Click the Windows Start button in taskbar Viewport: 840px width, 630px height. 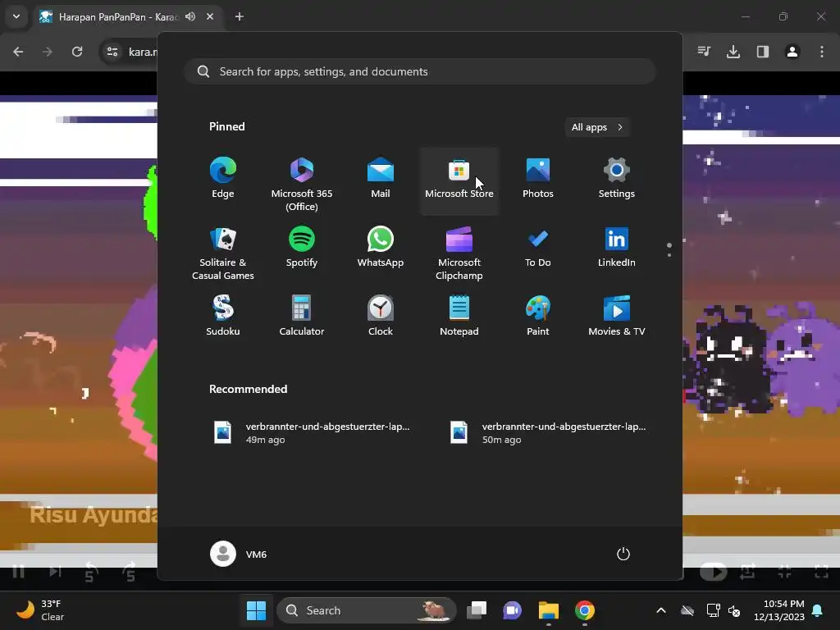click(256, 610)
